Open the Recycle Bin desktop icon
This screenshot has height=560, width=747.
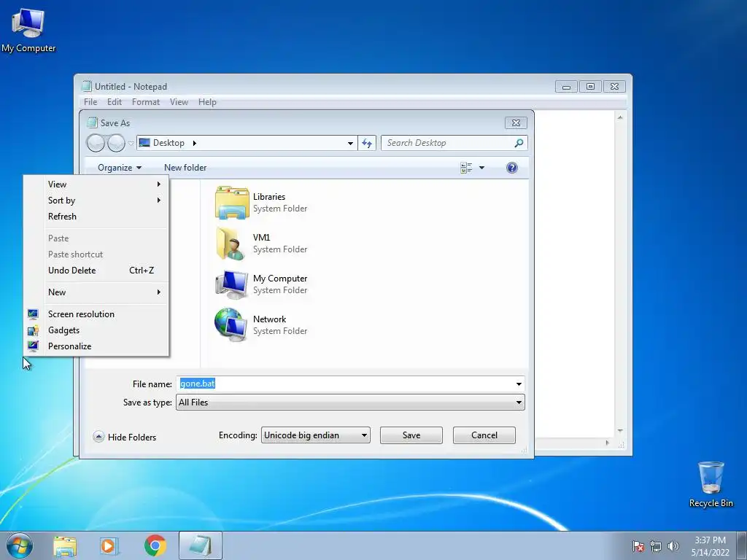click(711, 484)
